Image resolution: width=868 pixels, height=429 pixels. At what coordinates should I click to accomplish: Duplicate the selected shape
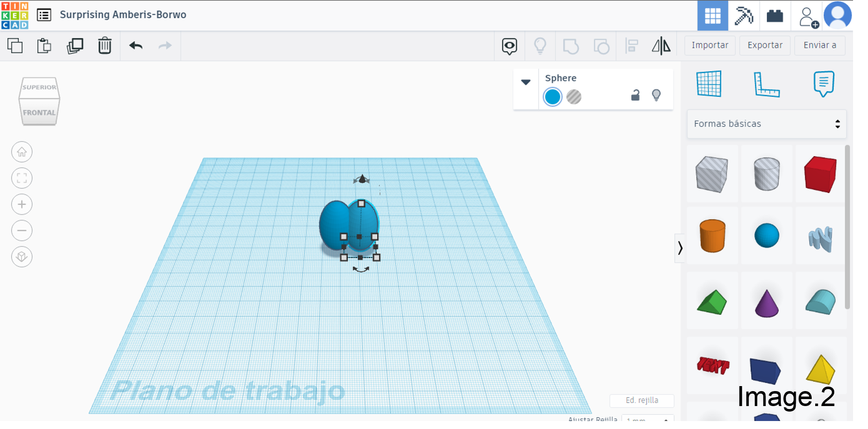point(75,45)
